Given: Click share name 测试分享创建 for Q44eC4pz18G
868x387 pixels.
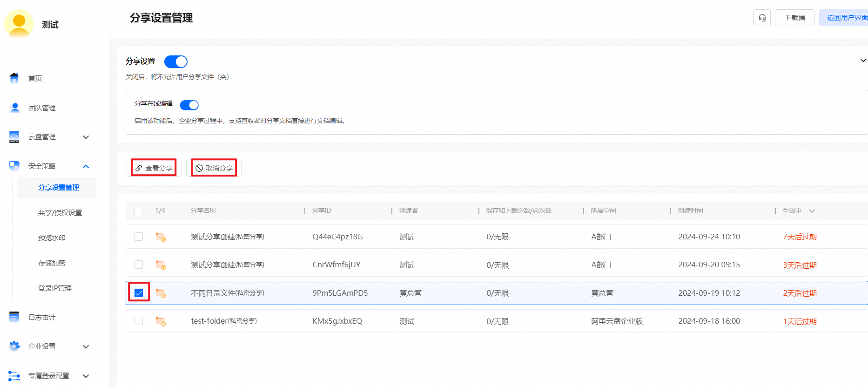Looking at the screenshot, I should pyautogui.click(x=228, y=237).
